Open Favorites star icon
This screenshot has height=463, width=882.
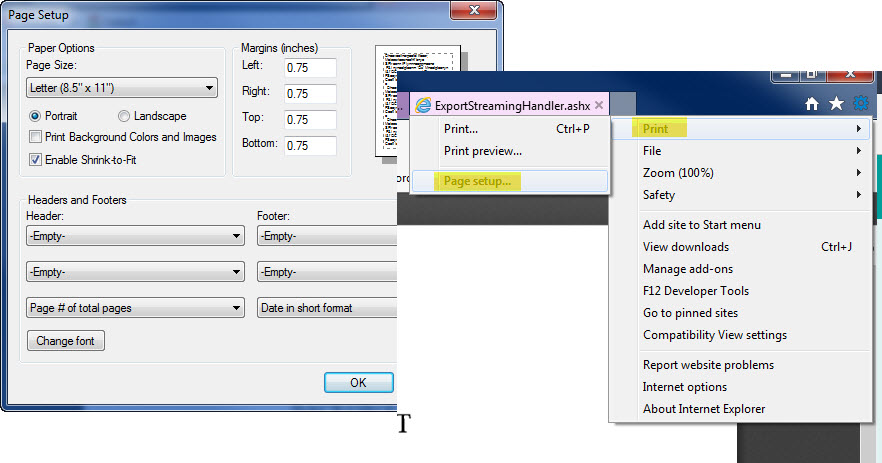click(836, 104)
